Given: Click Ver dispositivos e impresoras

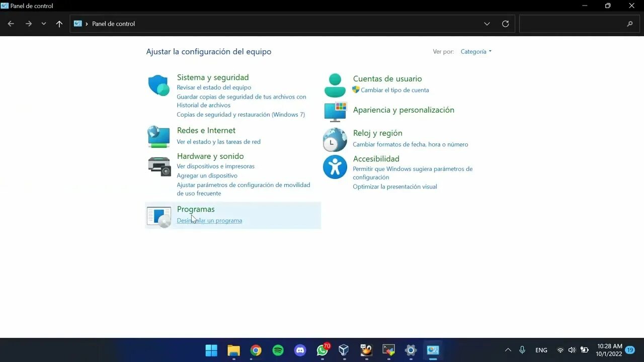Looking at the screenshot, I should click(215, 166).
